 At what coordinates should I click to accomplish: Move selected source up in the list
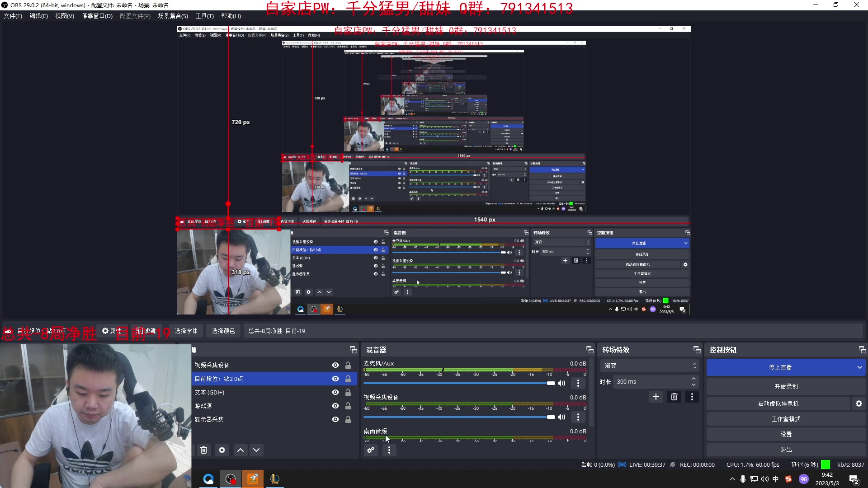tap(241, 450)
